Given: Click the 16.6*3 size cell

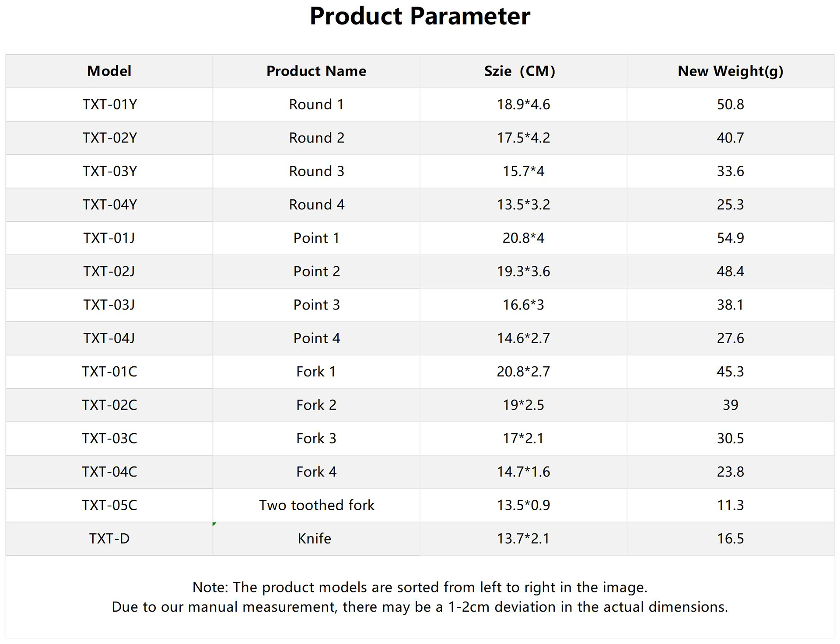Looking at the screenshot, I should click(x=523, y=305).
